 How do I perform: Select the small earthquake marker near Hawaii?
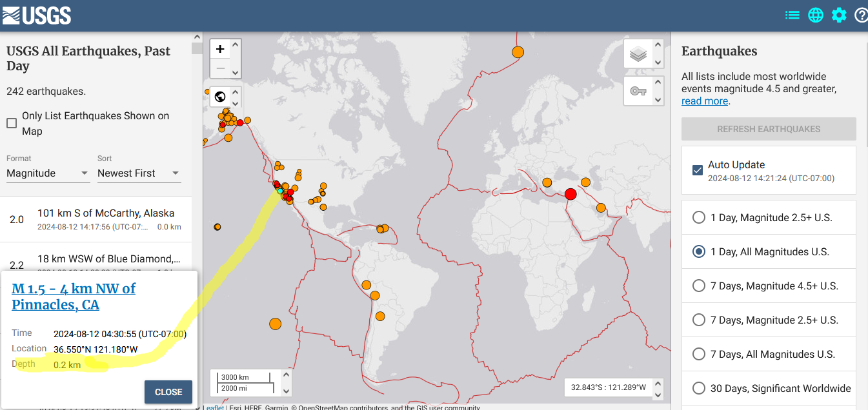click(217, 226)
